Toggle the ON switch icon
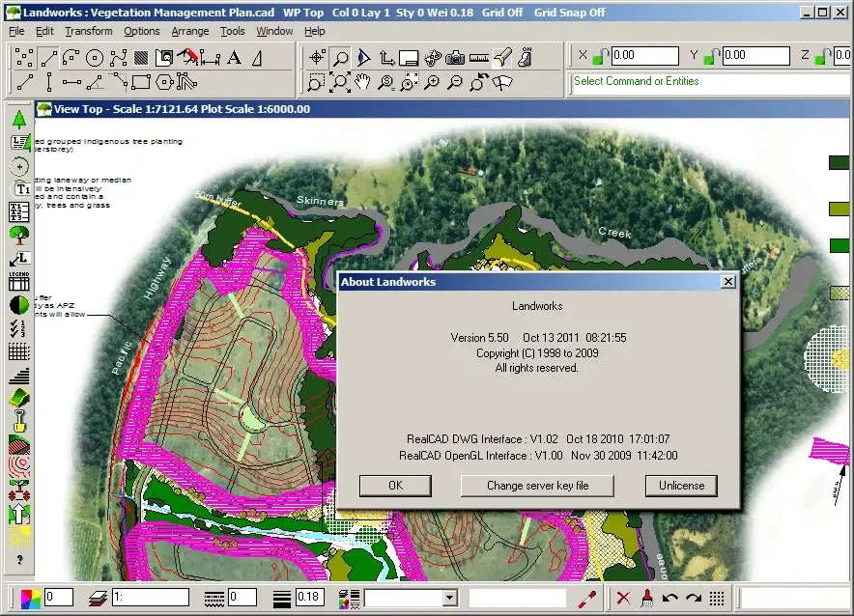Image resolution: width=854 pixels, height=616 pixels. 525,57
